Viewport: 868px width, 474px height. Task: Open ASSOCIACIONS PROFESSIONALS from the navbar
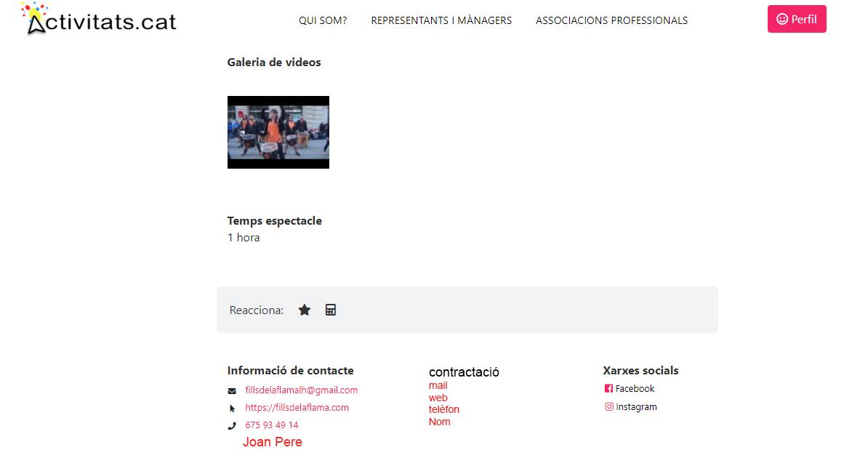tap(611, 20)
